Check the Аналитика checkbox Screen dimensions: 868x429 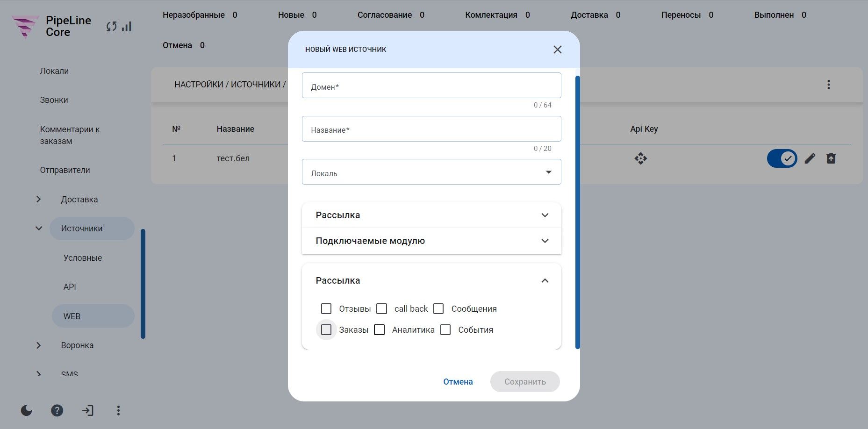[x=380, y=330]
